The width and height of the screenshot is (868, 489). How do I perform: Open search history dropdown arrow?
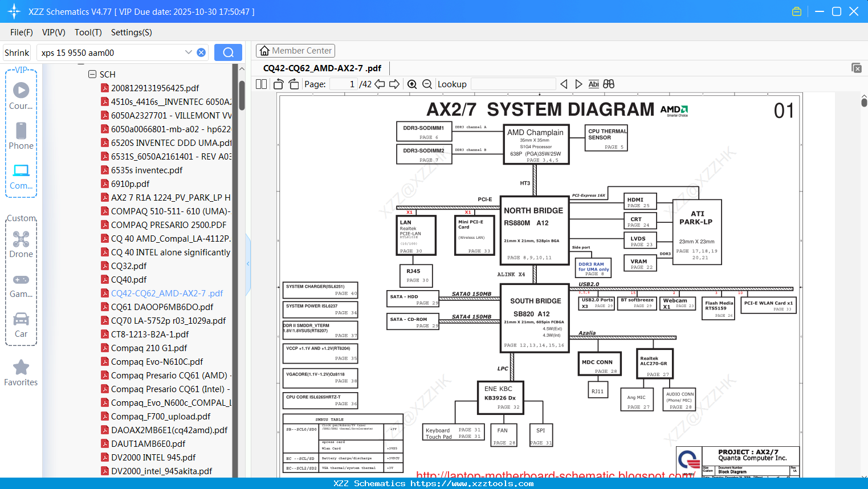click(x=189, y=52)
